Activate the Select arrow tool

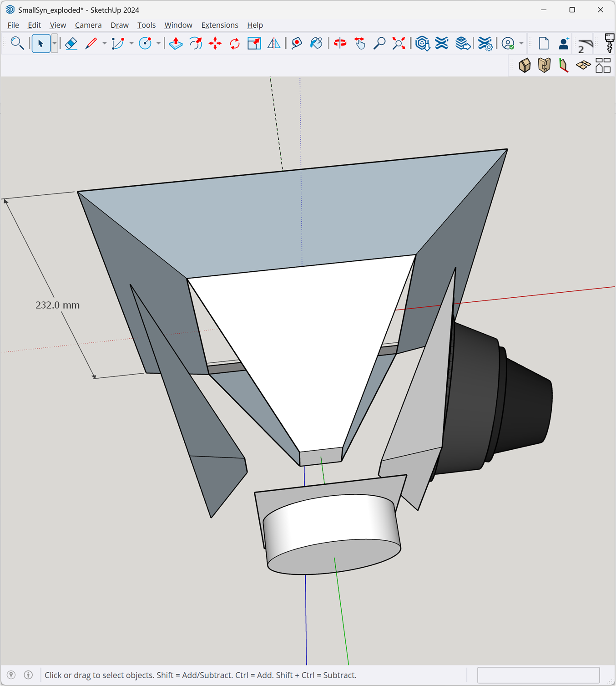40,44
